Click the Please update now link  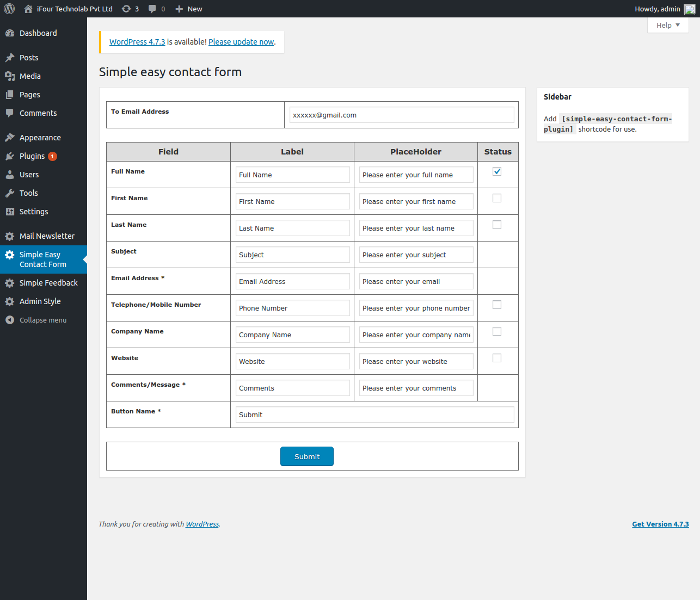(x=241, y=42)
